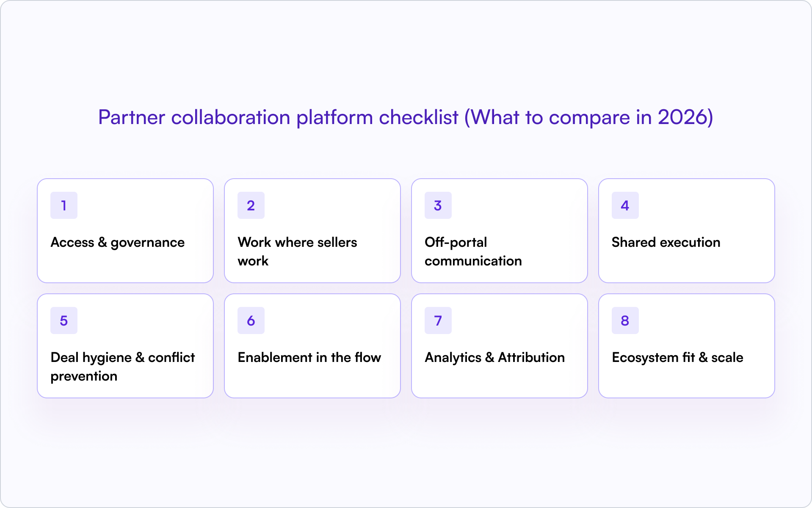812x508 pixels.
Task: Click the Analytics & Attribution label
Action: click(495, 358)
